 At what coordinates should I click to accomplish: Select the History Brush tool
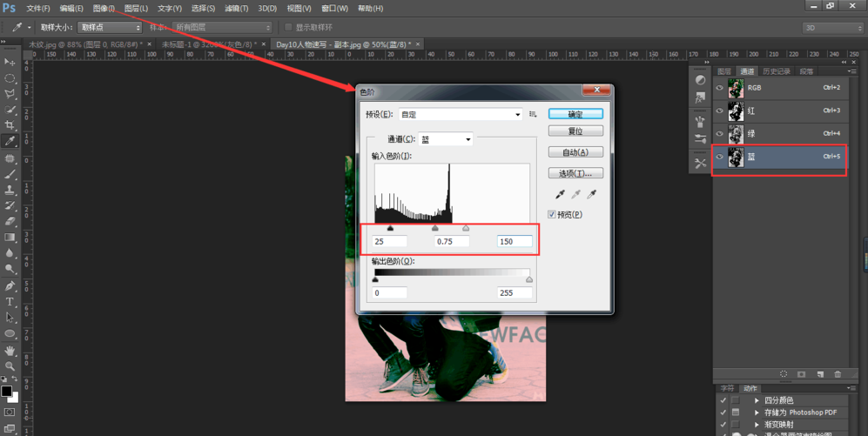click(x=10, y=206)
